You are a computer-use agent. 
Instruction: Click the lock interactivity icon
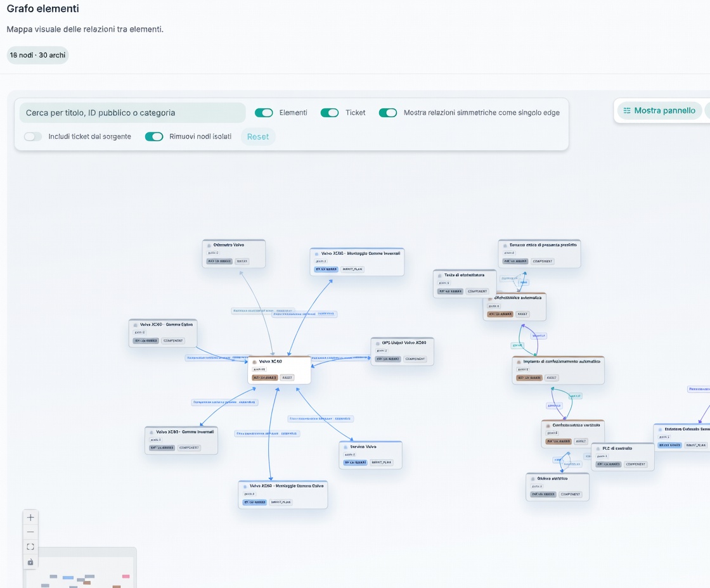[x=30, y=562]
